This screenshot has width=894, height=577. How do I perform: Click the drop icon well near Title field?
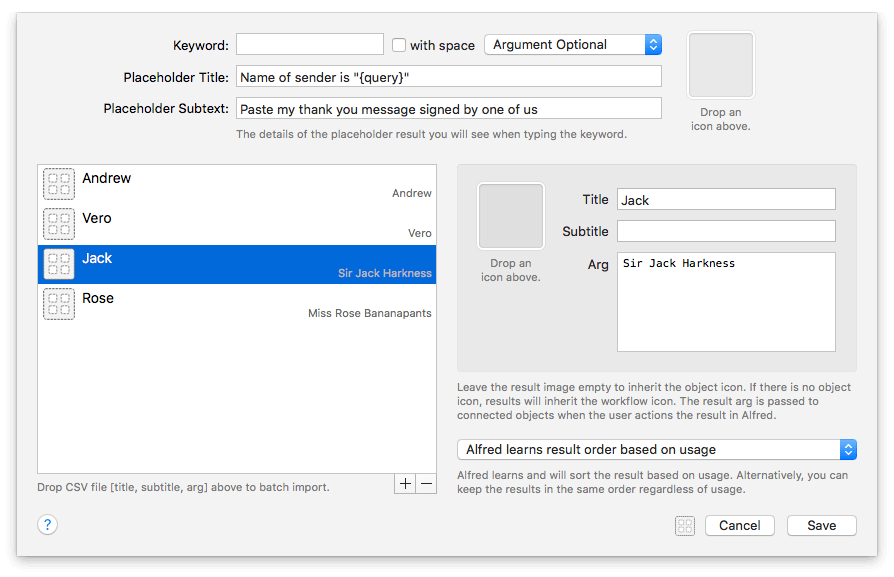click(510, 215)
